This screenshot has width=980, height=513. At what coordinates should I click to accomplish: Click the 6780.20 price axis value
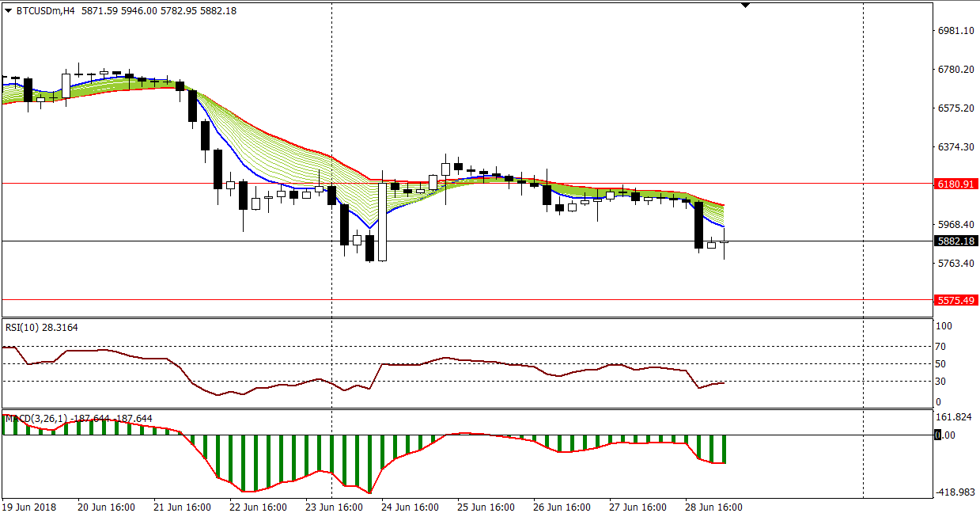tap(955, 70)
